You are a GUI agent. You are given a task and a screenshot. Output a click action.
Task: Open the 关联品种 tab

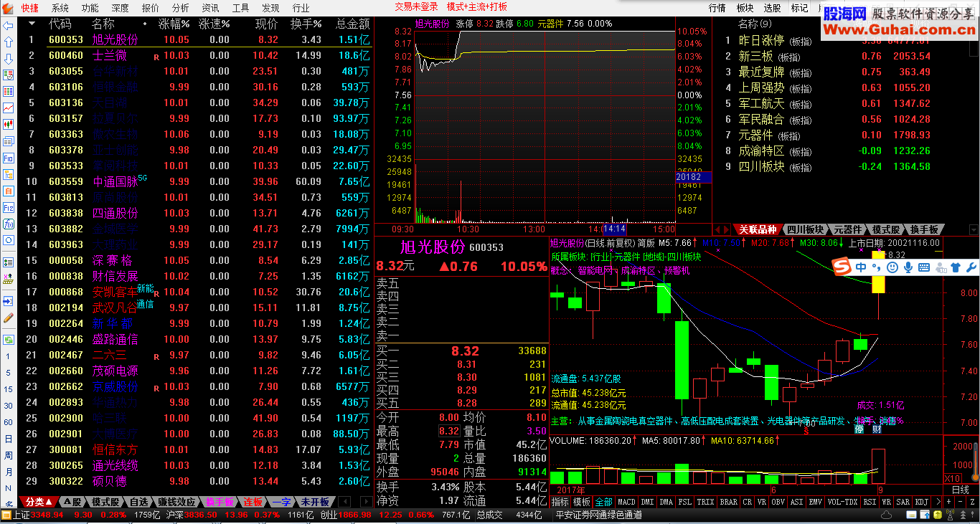(x=758, y=229)
